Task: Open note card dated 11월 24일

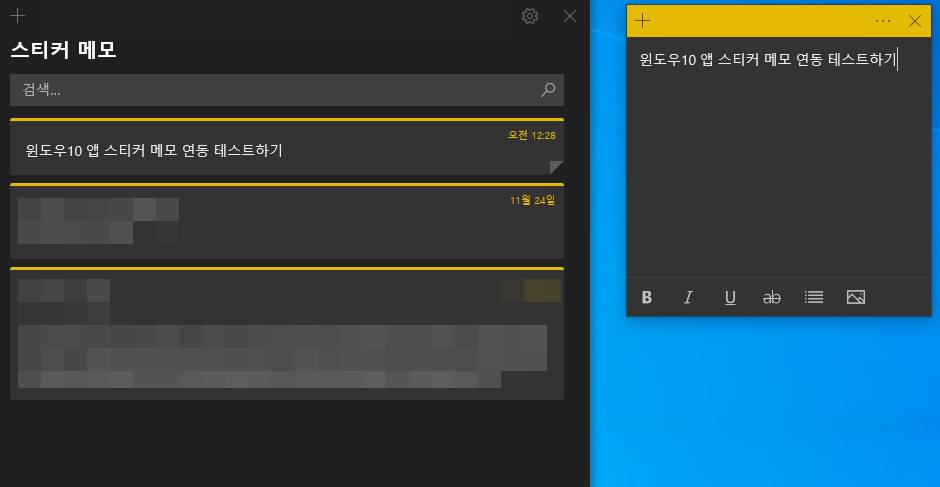Action: [287, 221]
